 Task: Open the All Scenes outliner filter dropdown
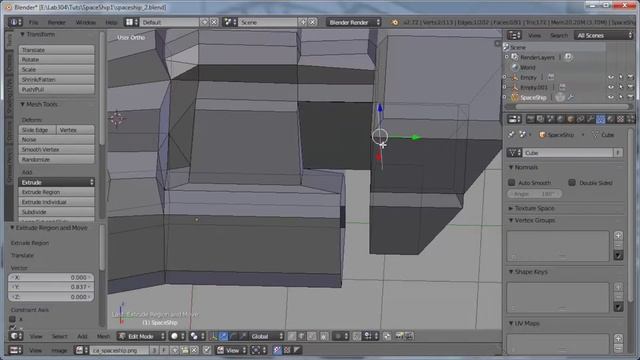pos(603,36)
